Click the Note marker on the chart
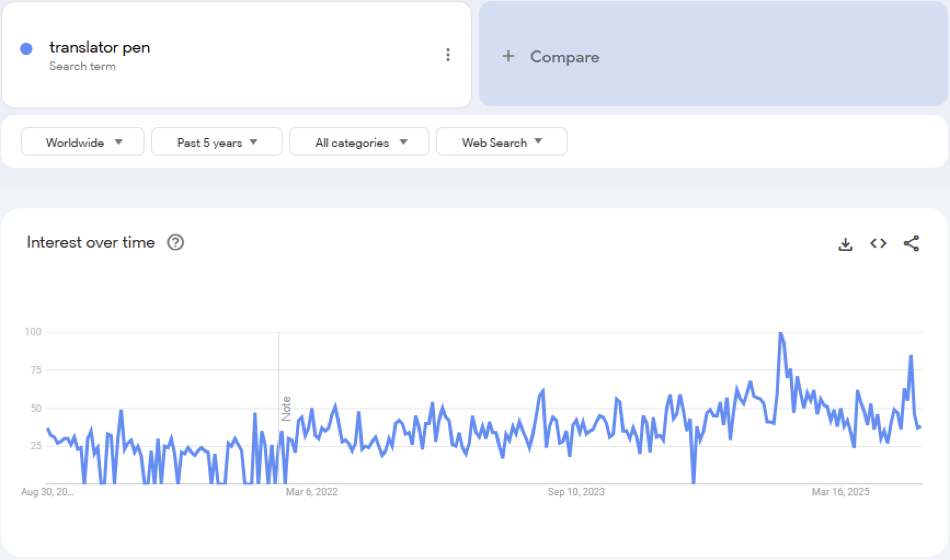This screenshot has width=950, height=560. pos(286,409)
